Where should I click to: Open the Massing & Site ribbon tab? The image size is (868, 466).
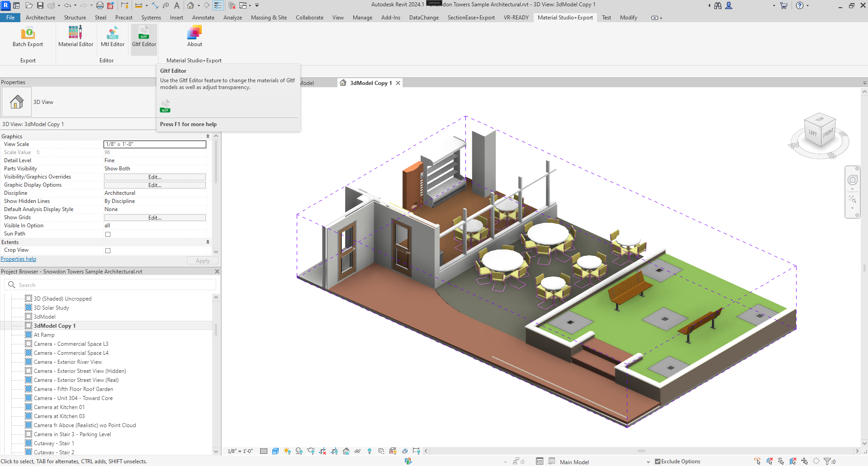point(269,18)
